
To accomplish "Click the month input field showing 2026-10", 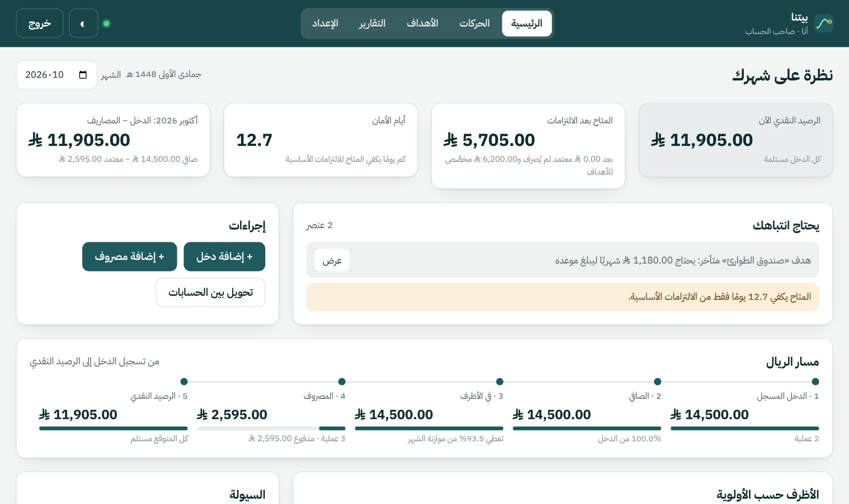I will tap(57, 75).
